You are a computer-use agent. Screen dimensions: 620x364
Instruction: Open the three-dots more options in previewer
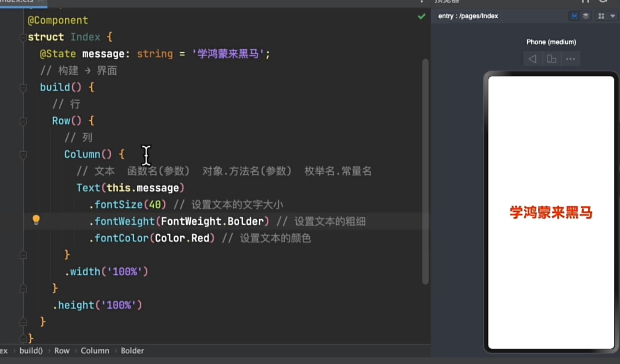coord(570,59)
